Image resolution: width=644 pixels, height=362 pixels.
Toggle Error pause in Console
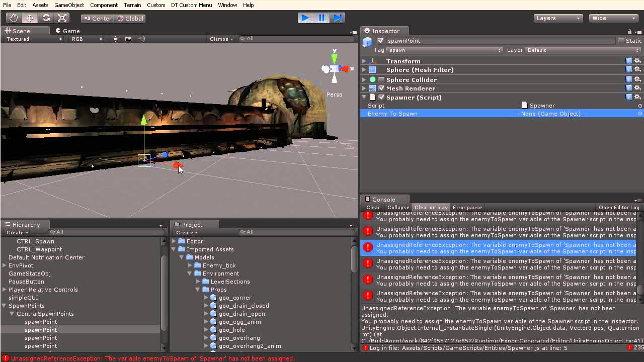coord(467,207)
